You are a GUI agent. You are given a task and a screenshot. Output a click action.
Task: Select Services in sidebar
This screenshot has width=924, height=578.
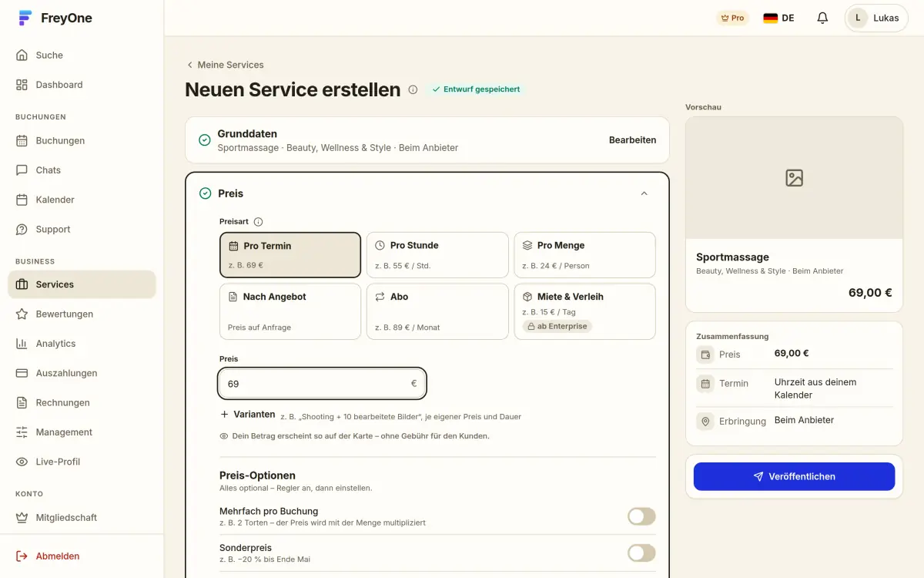point(82,284)
